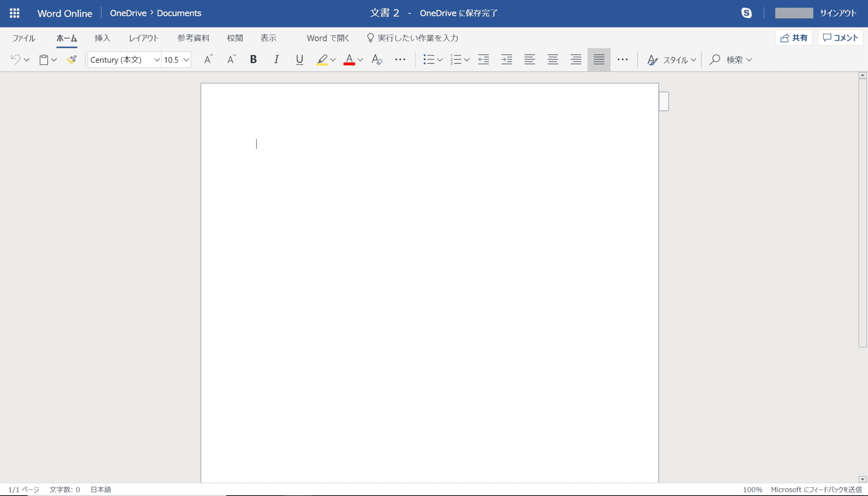
Task: Open the app launcher grid icon
Action: (x=15, y=13)
